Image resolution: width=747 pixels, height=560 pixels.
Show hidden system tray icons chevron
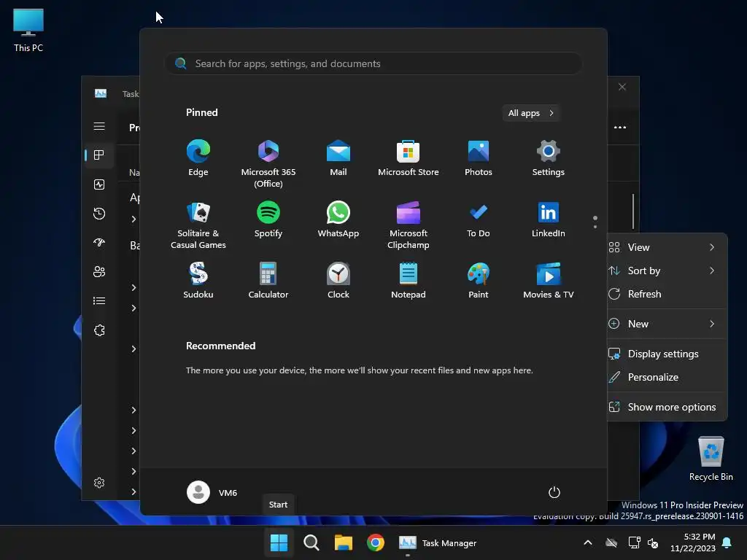point(588,542)
